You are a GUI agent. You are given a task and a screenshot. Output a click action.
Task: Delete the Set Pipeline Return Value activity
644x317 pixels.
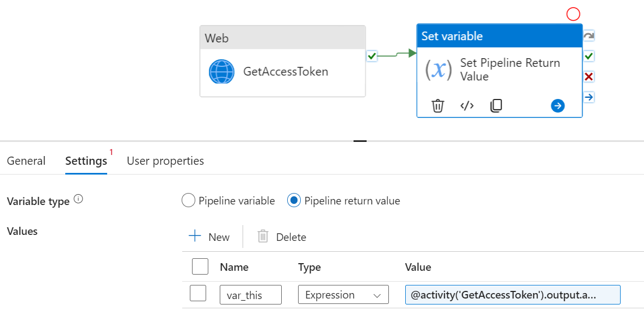(x=437, y=105)
